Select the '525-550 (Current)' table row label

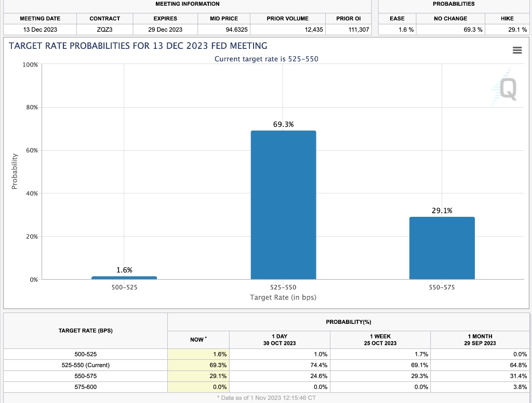(x=86, y=365)
